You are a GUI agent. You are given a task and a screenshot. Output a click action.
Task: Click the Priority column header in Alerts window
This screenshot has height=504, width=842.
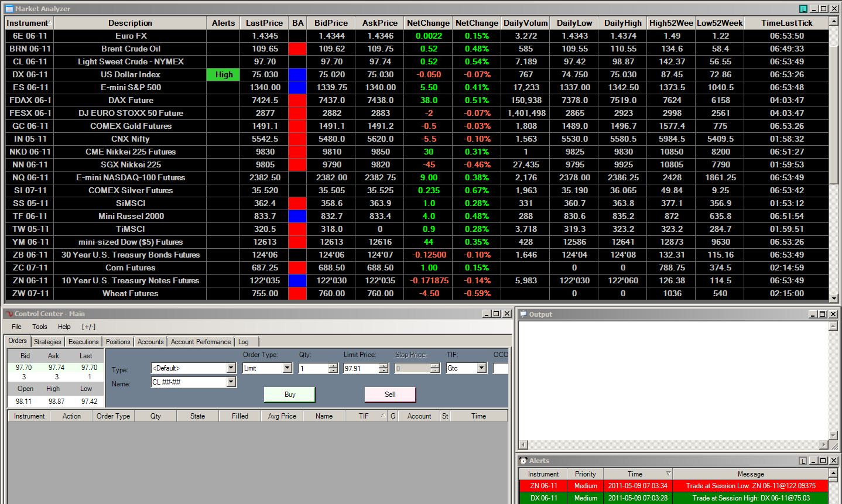click(x=585, y=474)
